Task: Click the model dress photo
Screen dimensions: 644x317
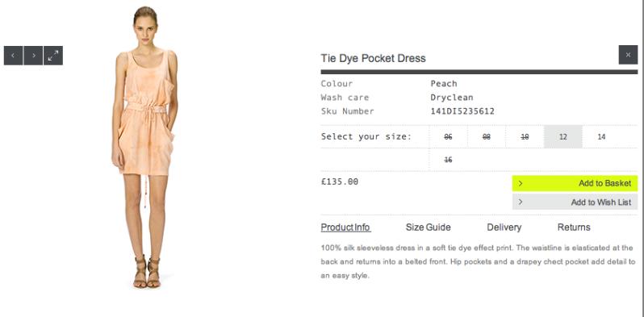Action: click(x=145, y=147)
